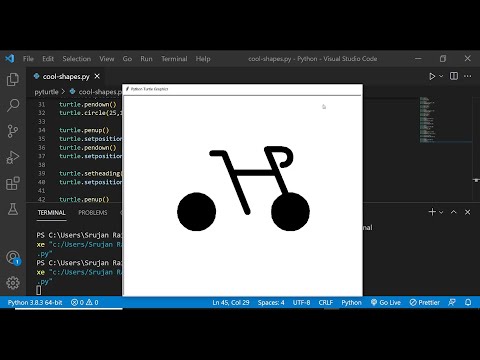The height and width of the screenshot is (360, 480).
Task: Close the cool-shapes.py editor tab
Action: (x=97, y=76)
